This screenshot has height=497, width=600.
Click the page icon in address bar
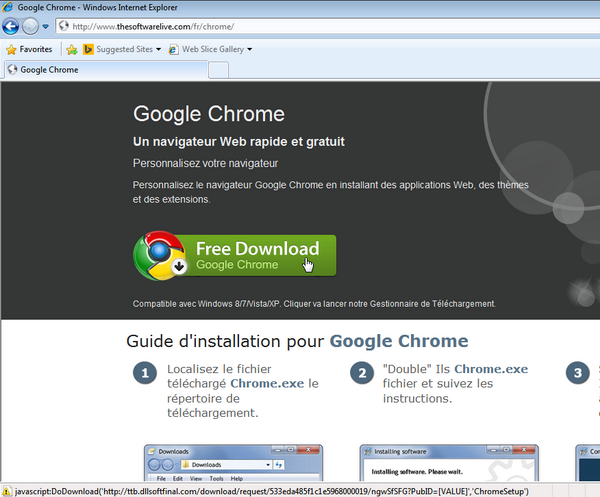[x=64, y=26]
